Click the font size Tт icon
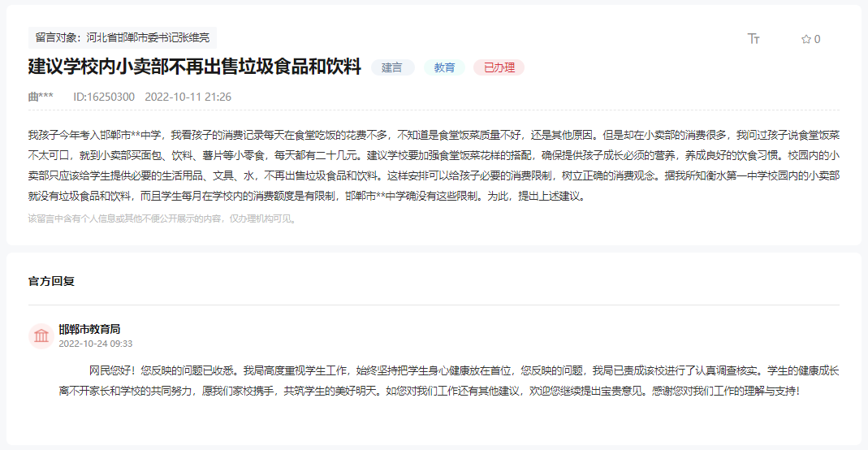 [x=754, y=39]
